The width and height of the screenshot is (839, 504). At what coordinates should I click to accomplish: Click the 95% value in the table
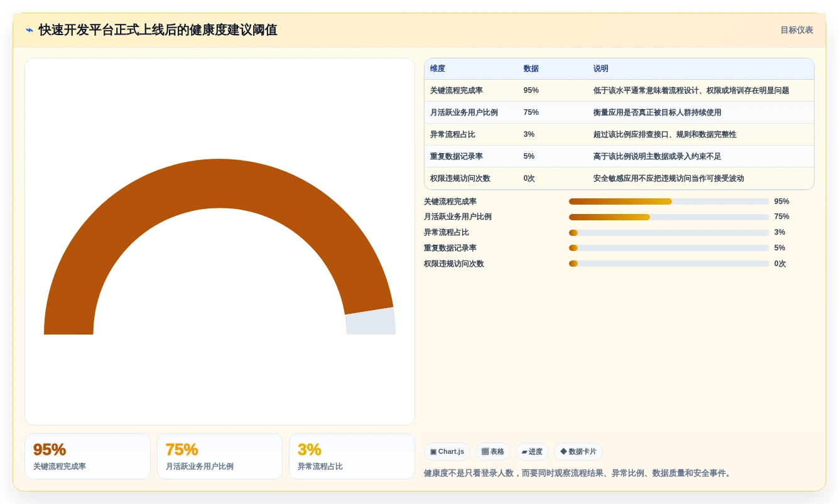[x=531, y=90]
